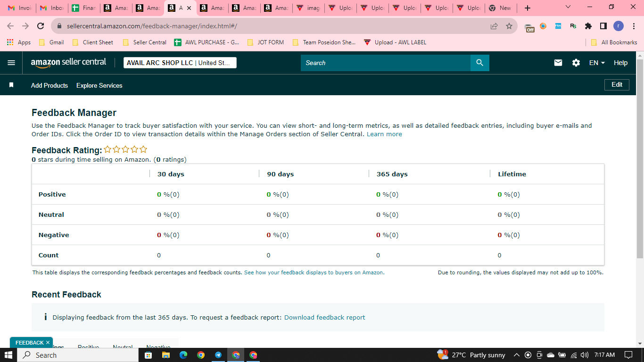The width and height of the screenshot is (644, 362).
Task: Open the settings gear icon
Action: pyautogui.click(x=576, y=63)
